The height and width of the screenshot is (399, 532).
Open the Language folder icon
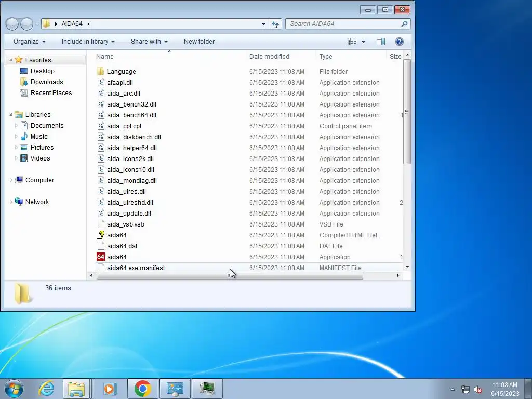(x=100, y=71)
